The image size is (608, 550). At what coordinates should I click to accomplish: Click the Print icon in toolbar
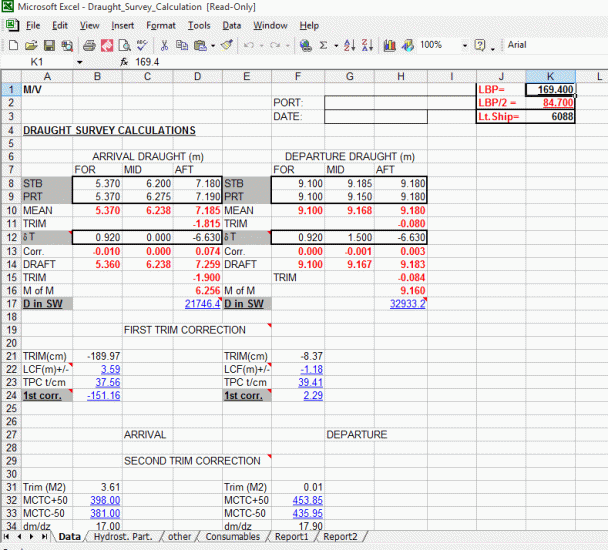click(89, 45)
